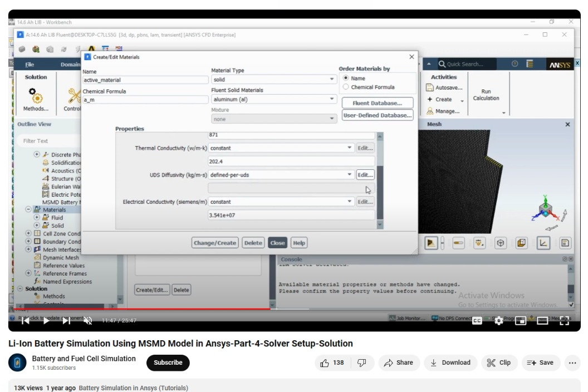Screen dimensions: 588x392
Task: Select Reference Values tree item
Action: pyautogui.click(x=63, y=265)
